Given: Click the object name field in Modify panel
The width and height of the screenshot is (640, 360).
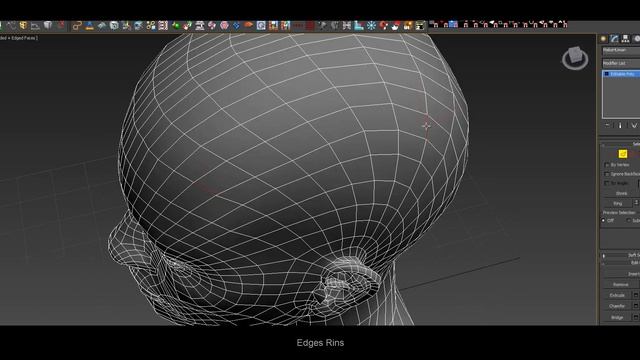Looking at the screenshot, I should point(621,50).
